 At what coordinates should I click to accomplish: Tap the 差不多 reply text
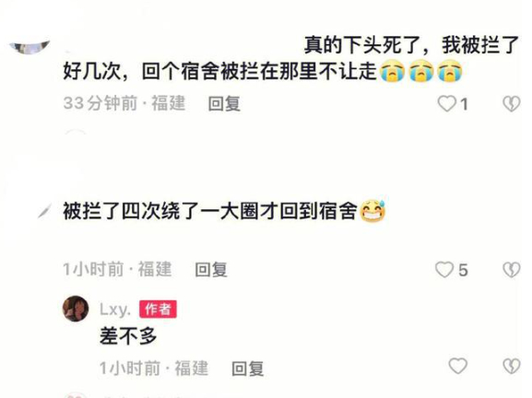tap(128, 336)
